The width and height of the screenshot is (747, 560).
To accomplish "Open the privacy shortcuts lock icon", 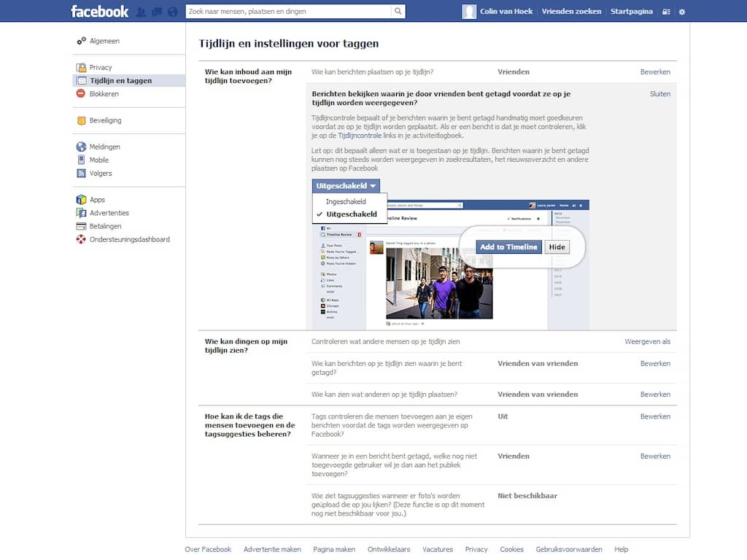I will [666, 12].
